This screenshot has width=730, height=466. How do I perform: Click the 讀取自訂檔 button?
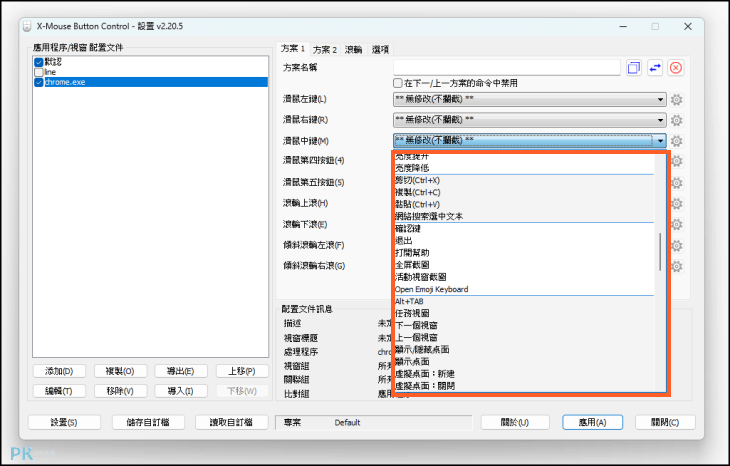pos(231,422)
